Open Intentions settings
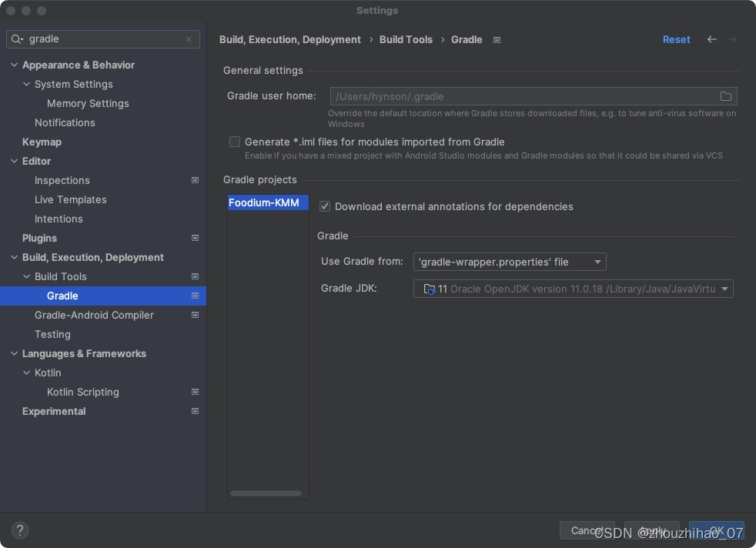This screenshot has width=756, height=548. (x=59, y=219)
